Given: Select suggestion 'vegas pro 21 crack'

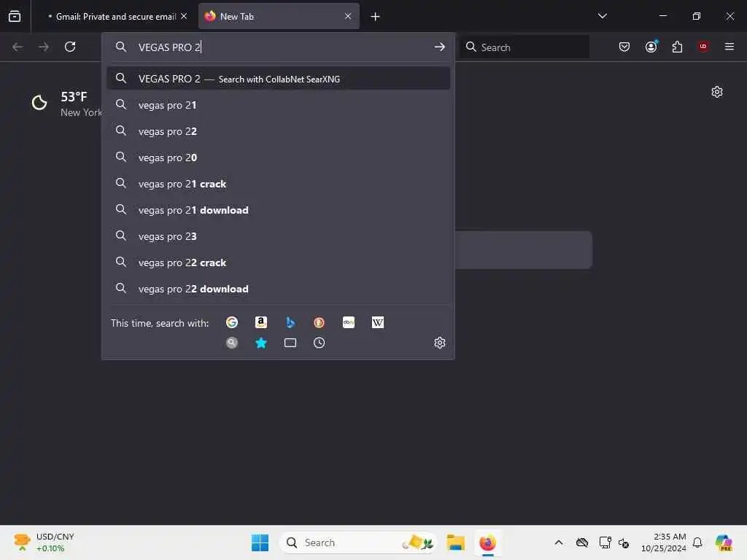Looking at the screenshot, I should (x=279, y=183).
